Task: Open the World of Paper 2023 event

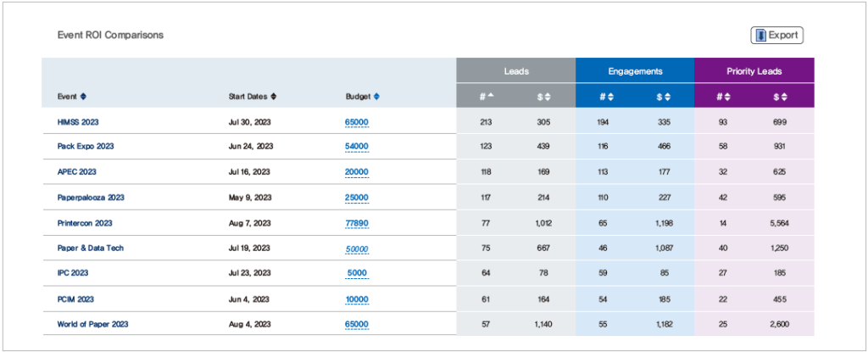Action: [93, 324]
